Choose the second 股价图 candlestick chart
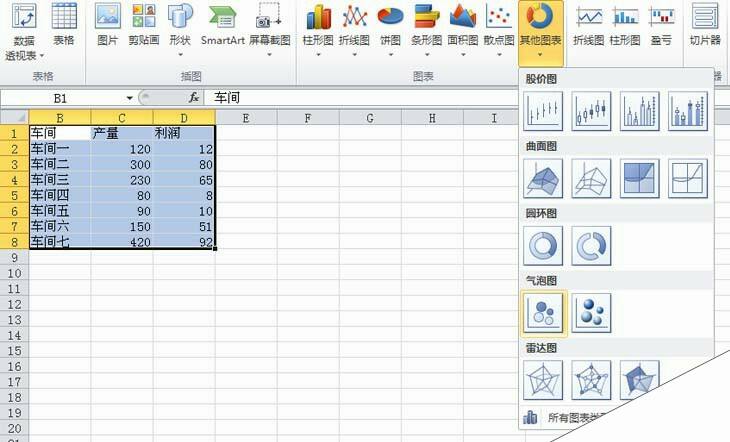Viewport: 730px width, 442px height. (591, 111)
